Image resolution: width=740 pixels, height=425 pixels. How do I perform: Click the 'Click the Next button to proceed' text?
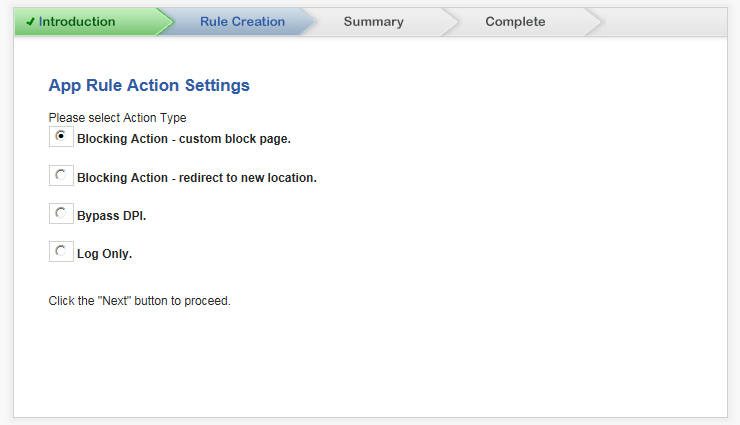pos(140,301)
